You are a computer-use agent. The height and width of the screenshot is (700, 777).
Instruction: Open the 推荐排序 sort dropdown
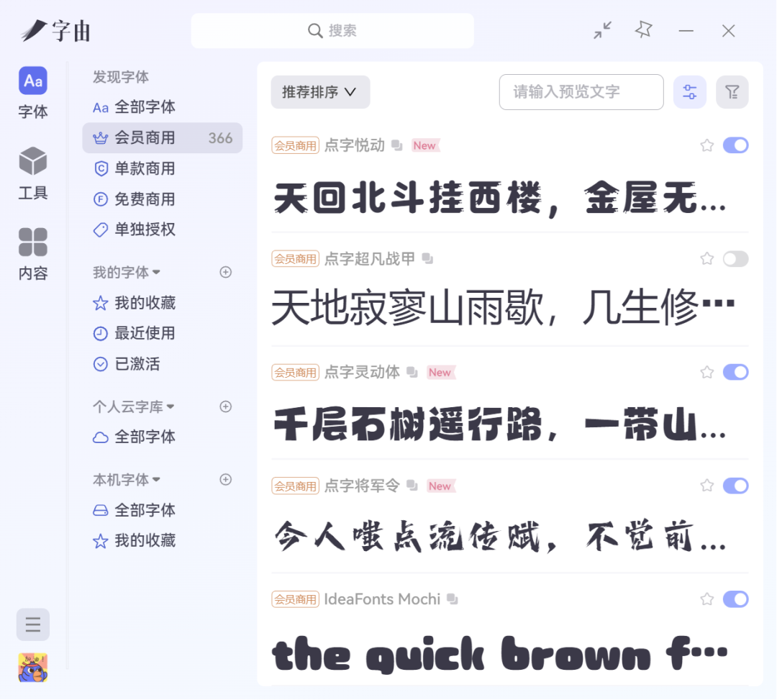point(320,92)
